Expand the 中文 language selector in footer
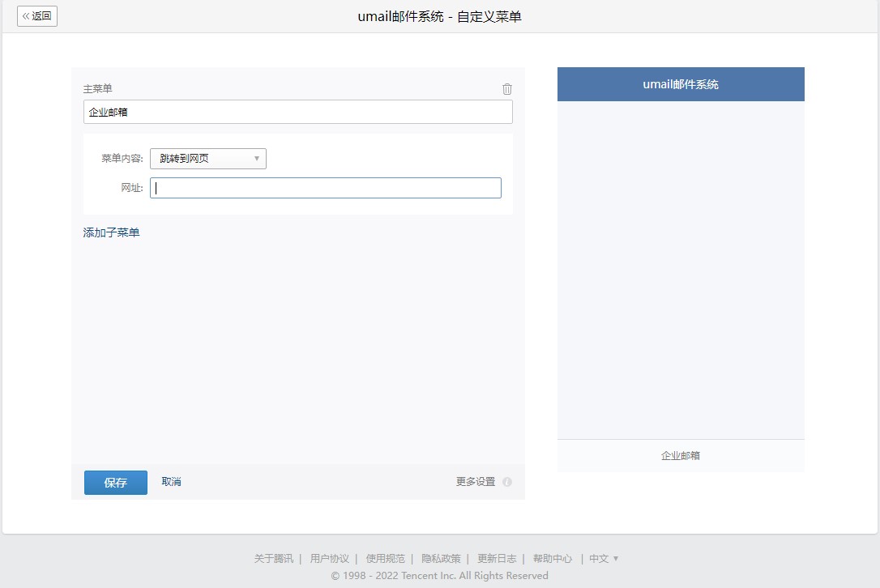 coord(604,559)
